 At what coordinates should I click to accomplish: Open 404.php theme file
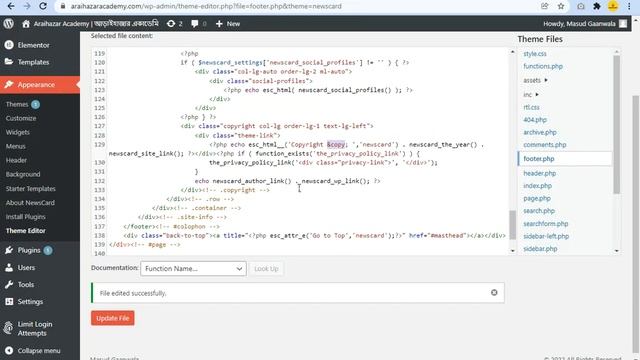click(x=535, y=120)
